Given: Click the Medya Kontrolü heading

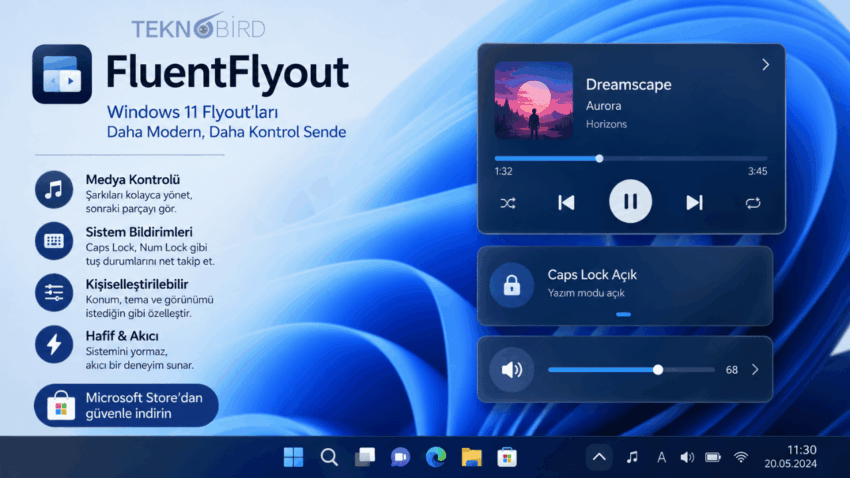Looking at the screenshot, I should tap(133, 179).
